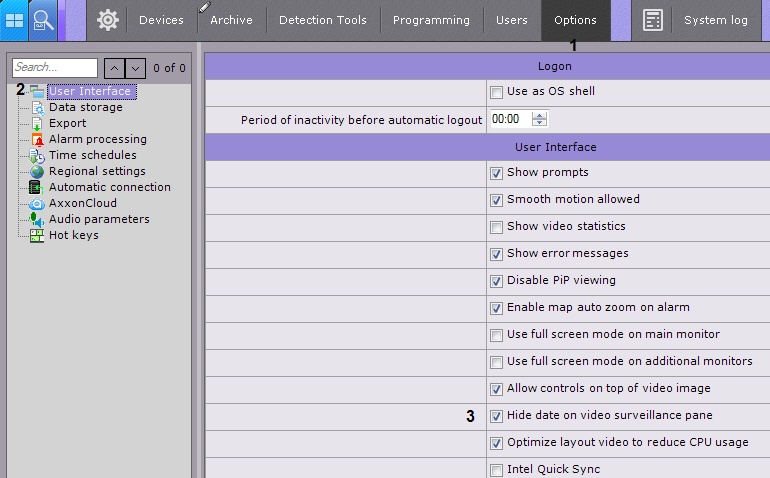Open Time schedules settings
Viewport: 770px width, 478px height.
(92, 155)
